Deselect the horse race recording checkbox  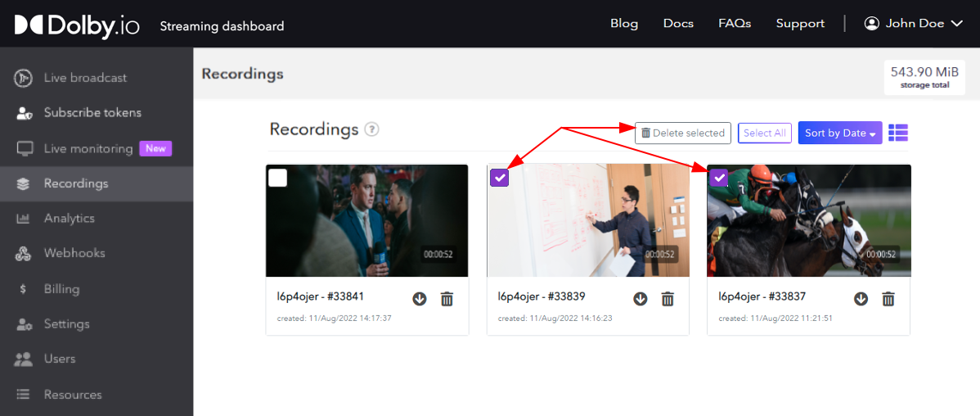click(x=720, y=178)
